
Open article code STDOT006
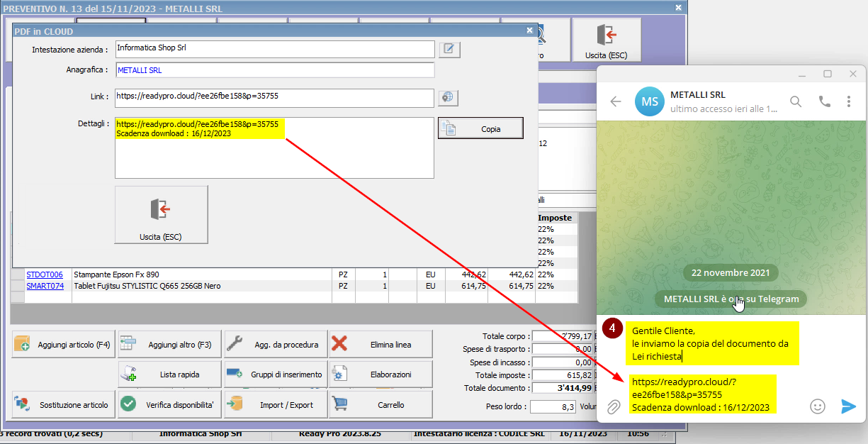[45, 274]
